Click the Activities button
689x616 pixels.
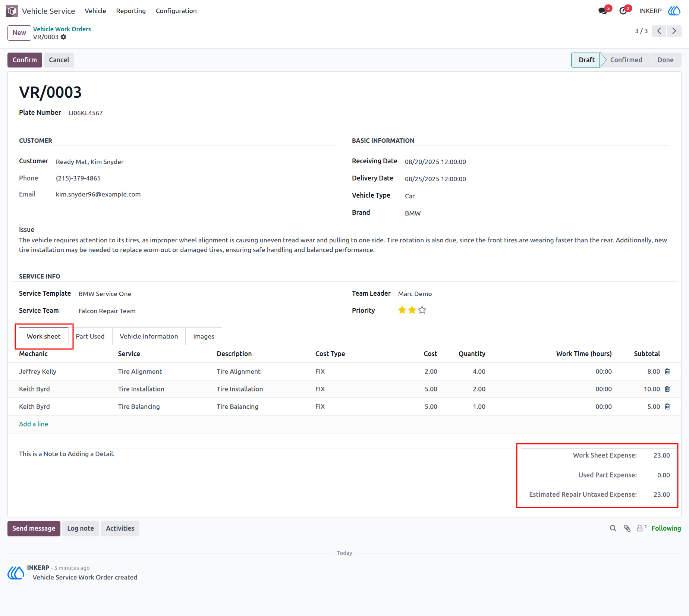click(120, 529)
